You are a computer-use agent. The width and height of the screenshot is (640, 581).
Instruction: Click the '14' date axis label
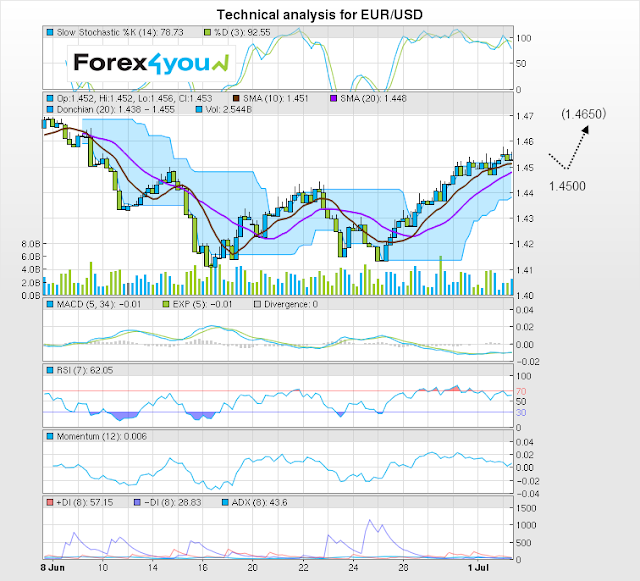tap(153, 568)
